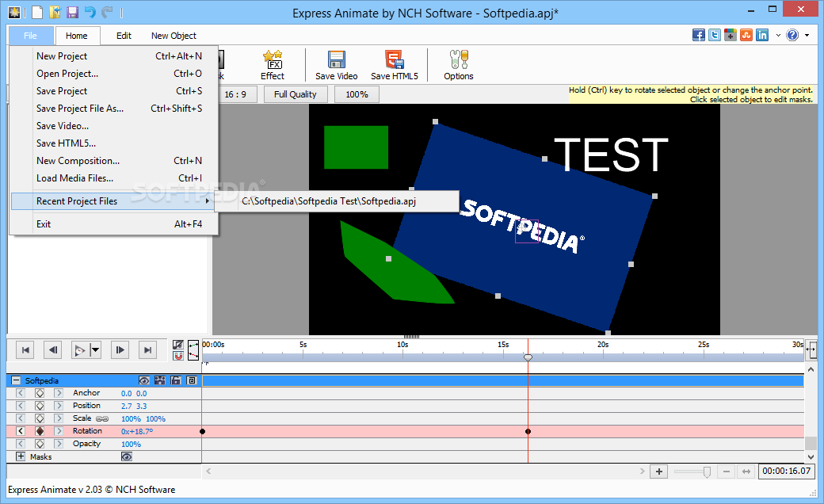
Task: Choose New Project from File menu
Action: tap(115, 56)
